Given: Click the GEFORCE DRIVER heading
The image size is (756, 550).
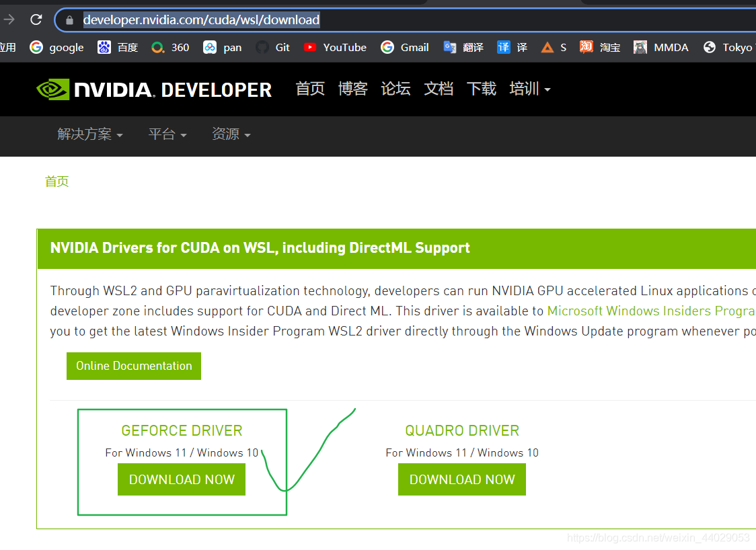Looking at the screenshot, I should [x=182, y=430].
